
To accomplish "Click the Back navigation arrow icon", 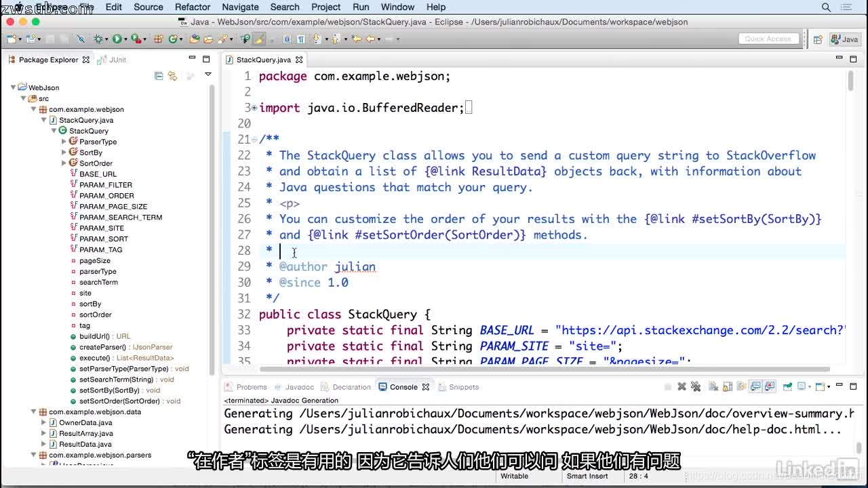I will 370,39.
